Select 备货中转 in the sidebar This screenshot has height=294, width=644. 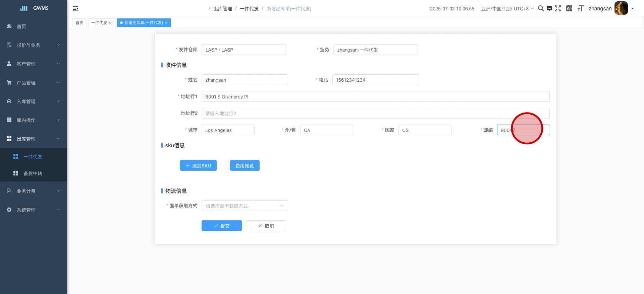click(x=33, y=173)
